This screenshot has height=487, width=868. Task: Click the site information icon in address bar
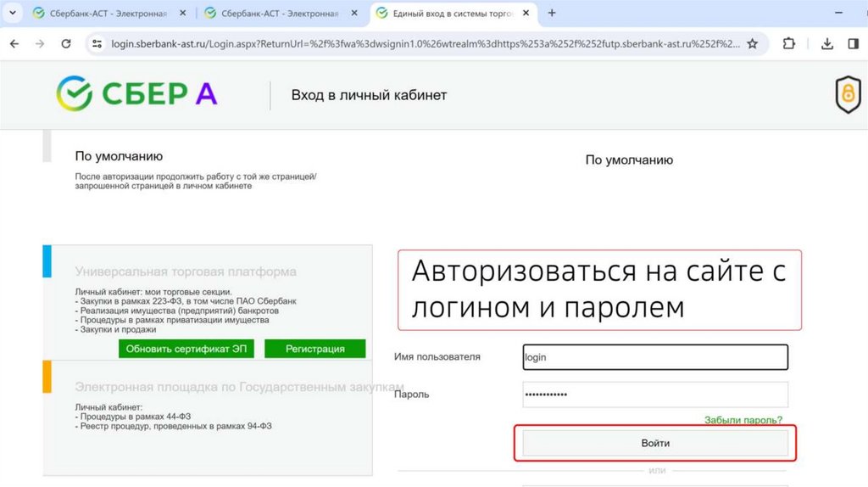click(97, 44)
